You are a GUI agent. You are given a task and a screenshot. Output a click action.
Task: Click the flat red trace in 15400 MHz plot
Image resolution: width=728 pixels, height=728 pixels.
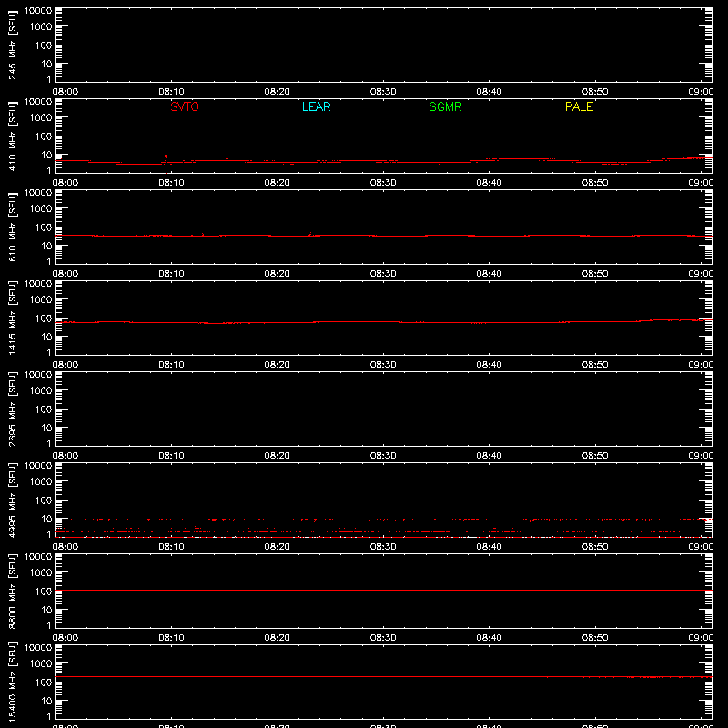coord(383,676)
